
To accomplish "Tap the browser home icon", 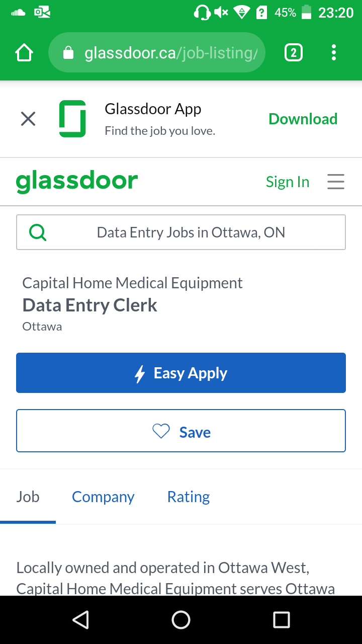I will 24,53.
